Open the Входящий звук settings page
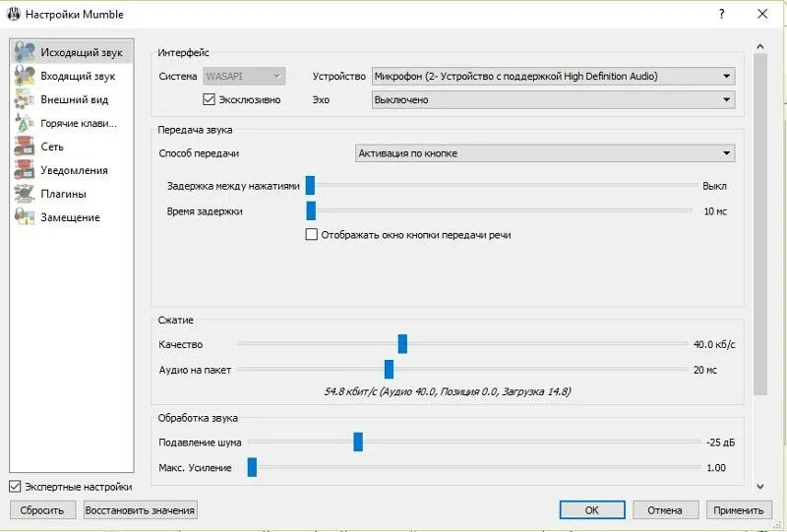787x532 pixels. pyautogui.click(x=72, y=76)
